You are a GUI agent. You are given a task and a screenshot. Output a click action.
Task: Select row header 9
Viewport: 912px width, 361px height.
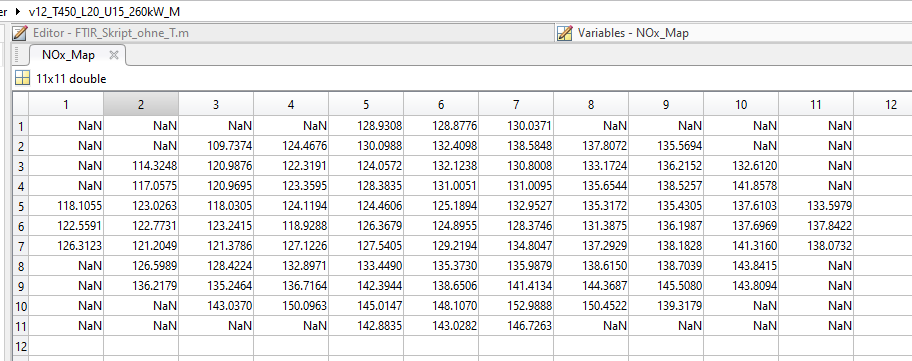coord(20,286)
